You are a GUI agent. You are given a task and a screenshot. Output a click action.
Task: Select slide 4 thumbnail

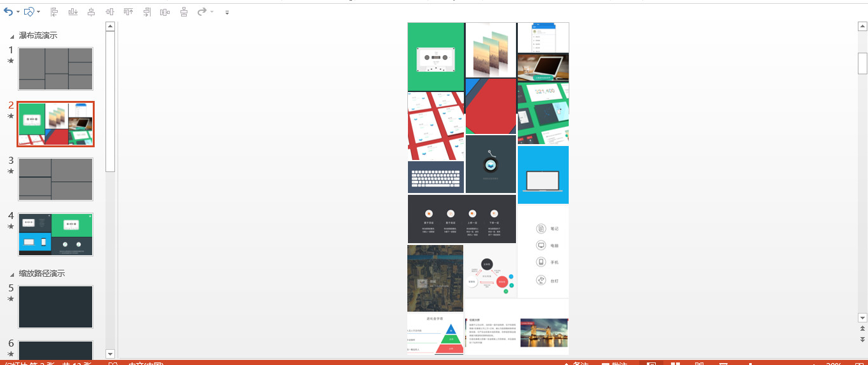[56, 234]
